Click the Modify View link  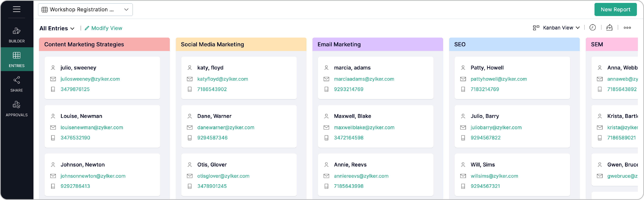point(107,28)
